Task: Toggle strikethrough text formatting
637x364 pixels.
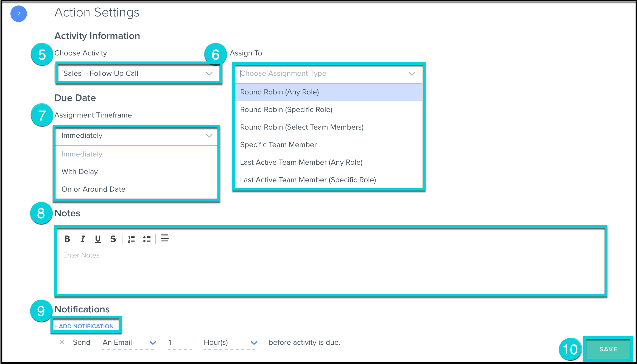Action: [x=113, y=239]
